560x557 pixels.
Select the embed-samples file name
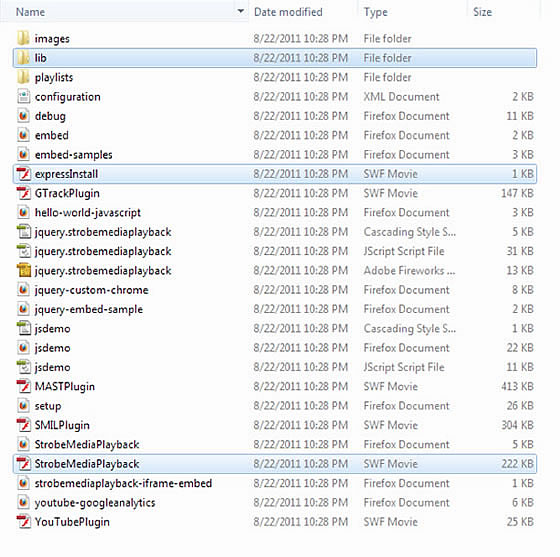pos(74,155)
